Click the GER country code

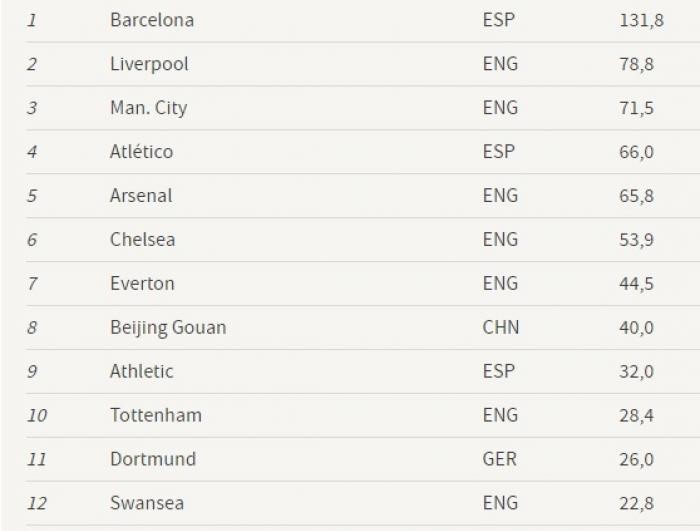click(500, 459)
